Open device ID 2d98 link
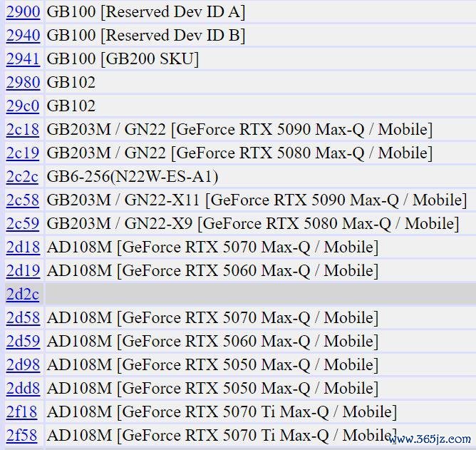The height and width of the screenshot is (450, 476). pyautogui.click(x=23, y=364)
